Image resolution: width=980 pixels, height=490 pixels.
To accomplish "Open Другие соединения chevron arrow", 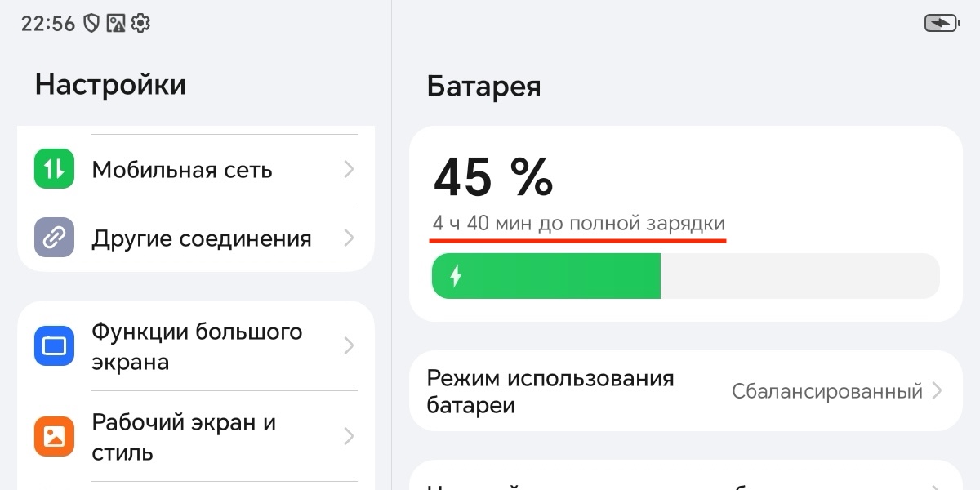I will [x=349, y=238].
